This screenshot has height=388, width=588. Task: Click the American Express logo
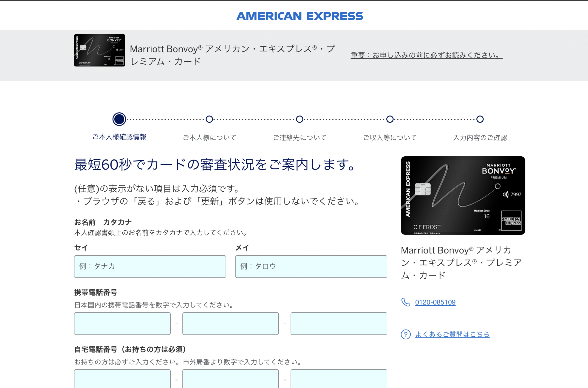click(x=300, y=16)
